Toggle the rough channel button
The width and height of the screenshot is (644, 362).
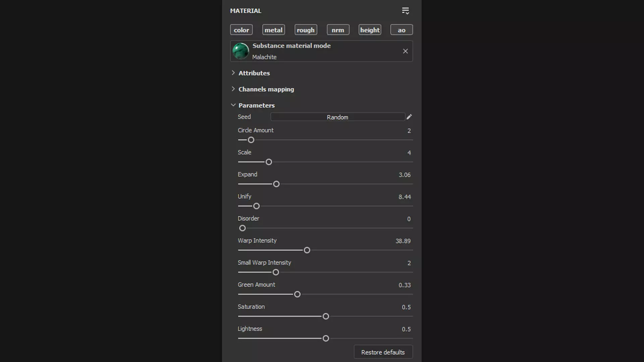306,30
